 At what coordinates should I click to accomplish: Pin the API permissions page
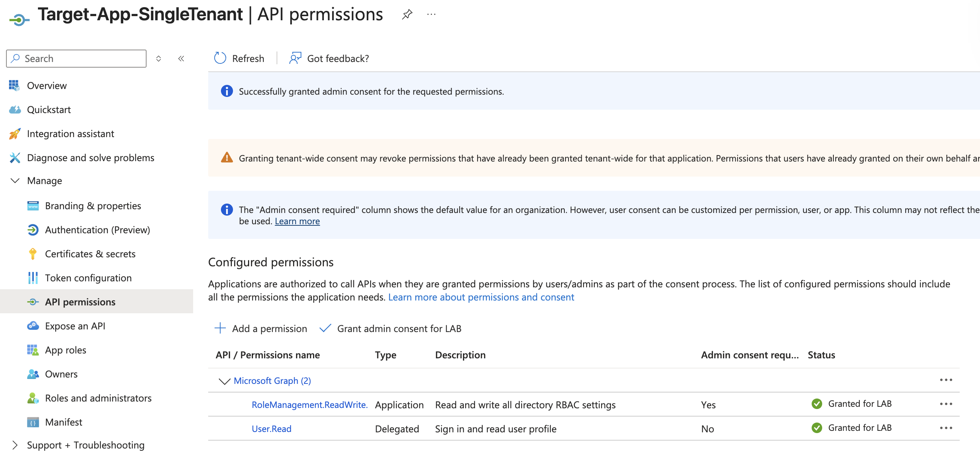click(x=407, y=14)
